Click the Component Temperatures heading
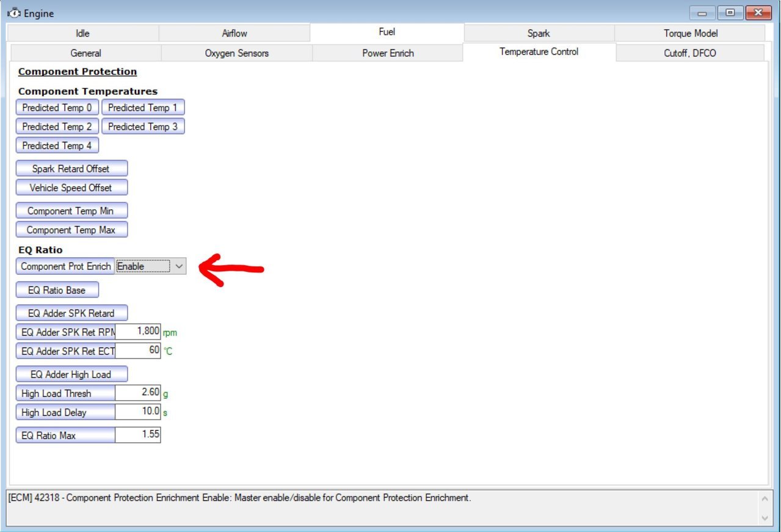This screenshot has height=532, width=781. pos(88,91)
